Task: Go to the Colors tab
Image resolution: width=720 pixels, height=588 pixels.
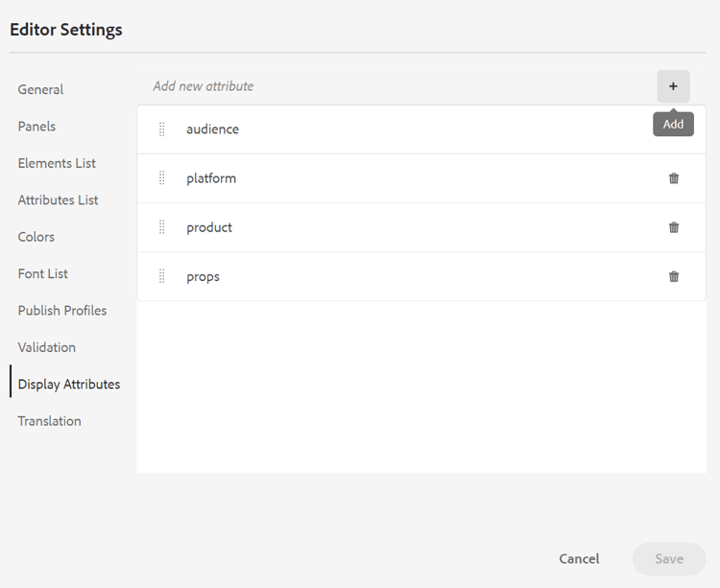Action: pos(36,237)
